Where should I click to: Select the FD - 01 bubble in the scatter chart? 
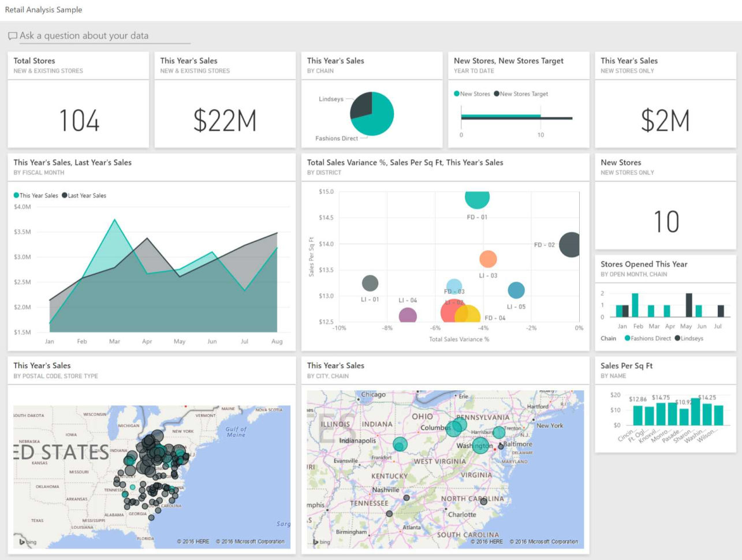point(477,199)
